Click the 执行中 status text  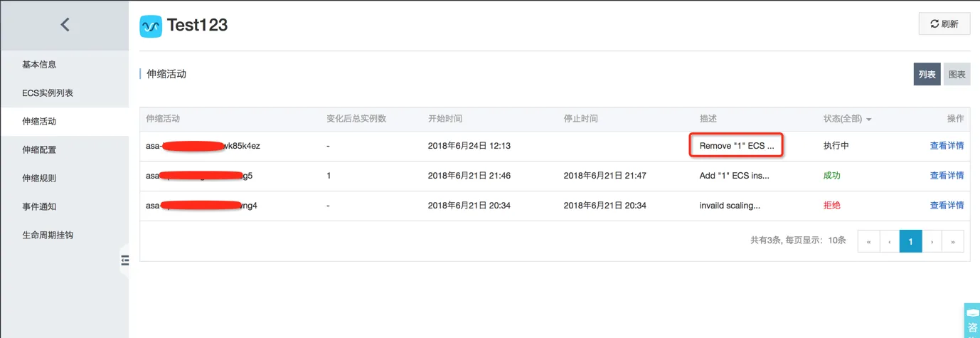pyautogui.click(x=836, y=146)
